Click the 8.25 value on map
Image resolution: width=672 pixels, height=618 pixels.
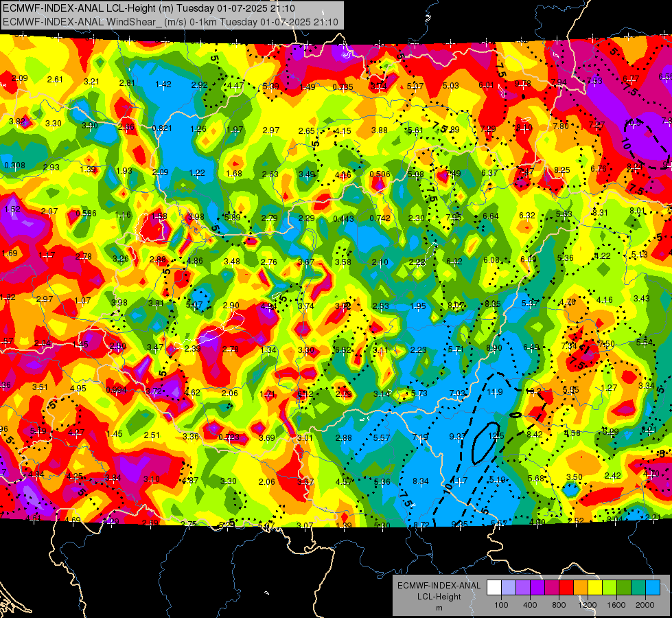click(562, 170)
